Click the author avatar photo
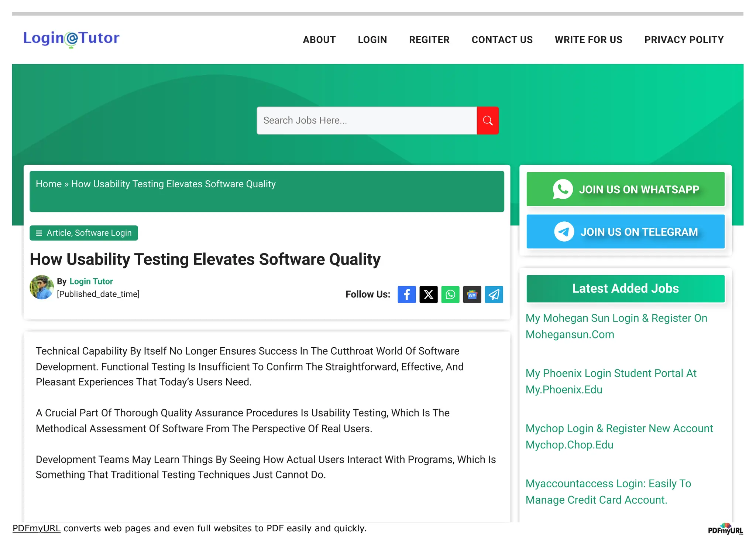Image resolution: width=756 pixels, height=535 pixels. 42,287
